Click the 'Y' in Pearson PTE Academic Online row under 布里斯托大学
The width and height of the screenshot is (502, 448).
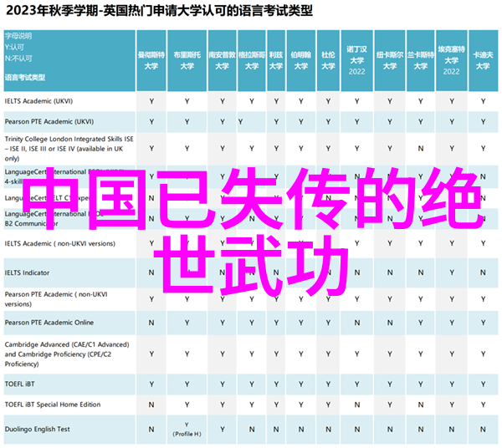(187, 323)
